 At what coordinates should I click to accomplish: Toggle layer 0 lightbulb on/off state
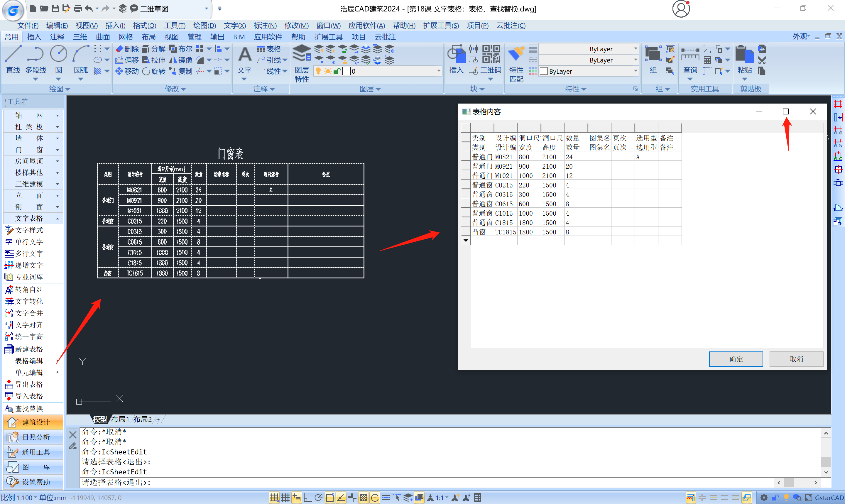(x=318, y=71)
